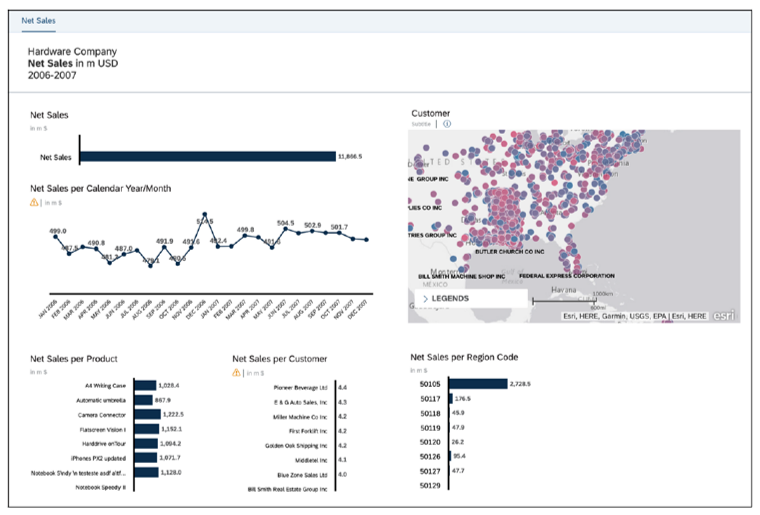The width and height of the screenshot is (760, 515).
Task: Select the Pioneer Beverage Ltd customer row
Action: point(301,386)
